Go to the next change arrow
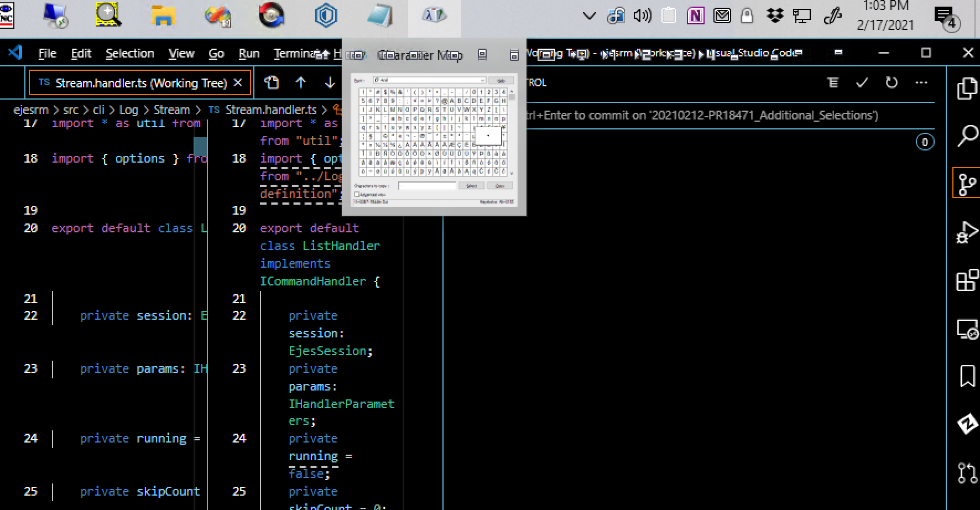Image resolution: width=980 pixels, height=510 pixels. pyautogui.click(x=330, y=83)
